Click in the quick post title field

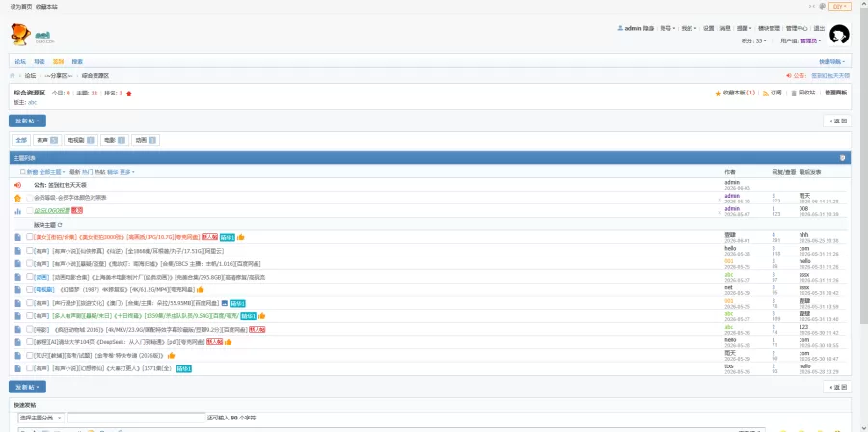pyautogui.click(x=136, y=418)
